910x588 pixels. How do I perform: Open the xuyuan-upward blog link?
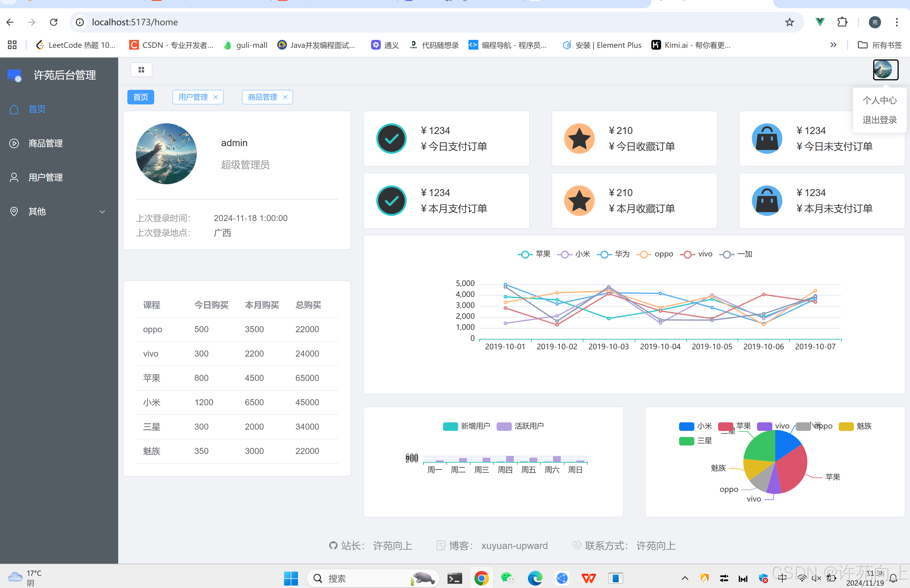point(514,546)
